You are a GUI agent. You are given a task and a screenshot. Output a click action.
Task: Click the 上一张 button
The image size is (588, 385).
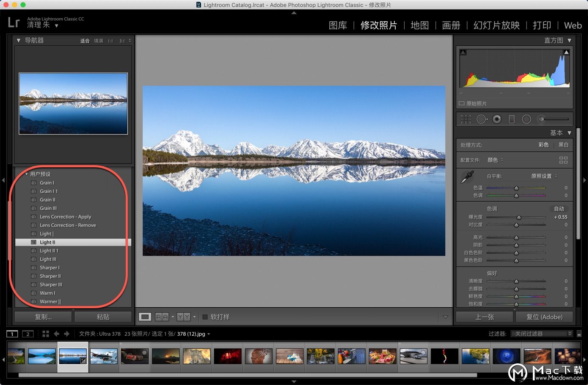(x=484, y=317)
